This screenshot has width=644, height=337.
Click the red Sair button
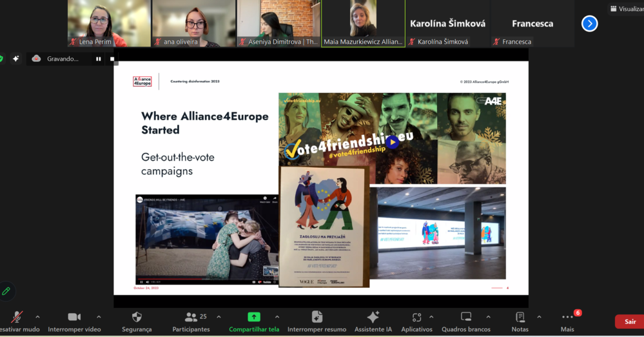630,322
